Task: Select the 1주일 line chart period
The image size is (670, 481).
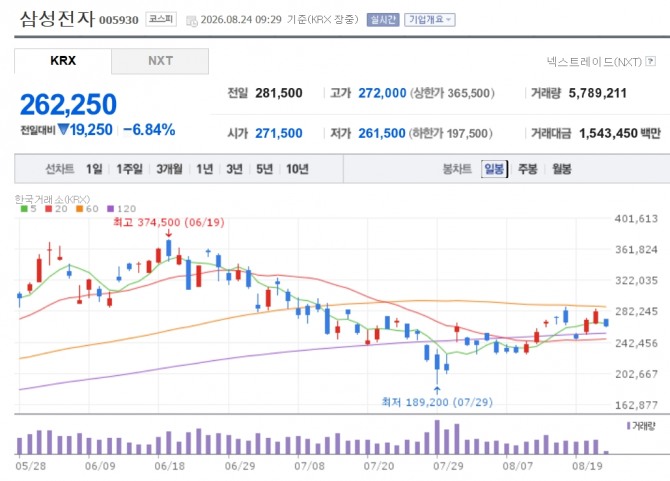Action: pos(129,169)
